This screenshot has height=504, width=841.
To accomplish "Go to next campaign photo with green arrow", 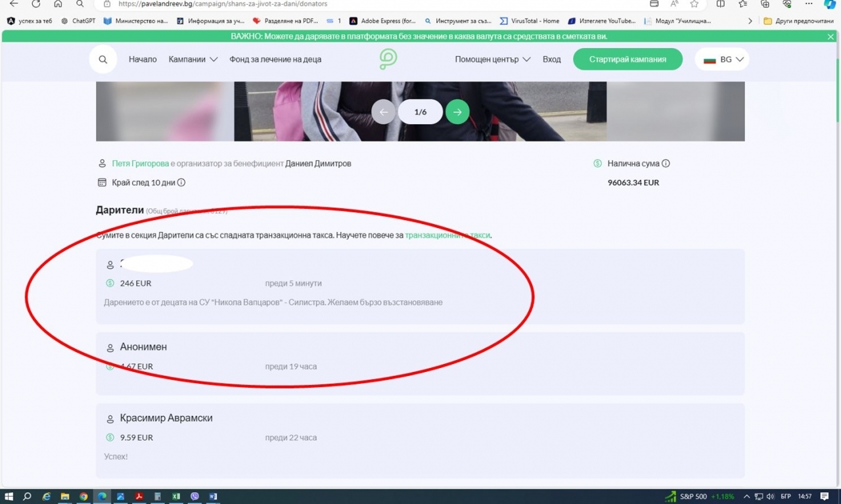I will (x=457, y=112).
